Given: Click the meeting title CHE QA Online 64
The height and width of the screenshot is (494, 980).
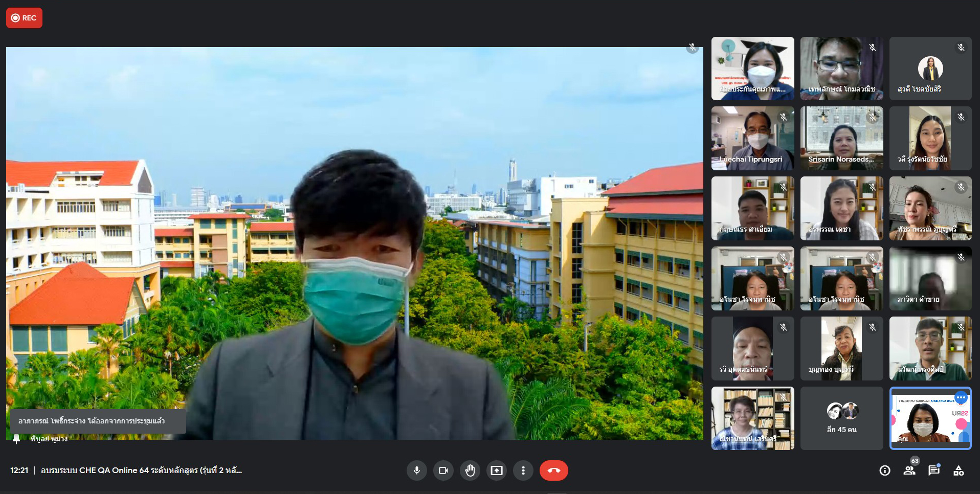Looking at the screenshot, I should pos(141,470).
